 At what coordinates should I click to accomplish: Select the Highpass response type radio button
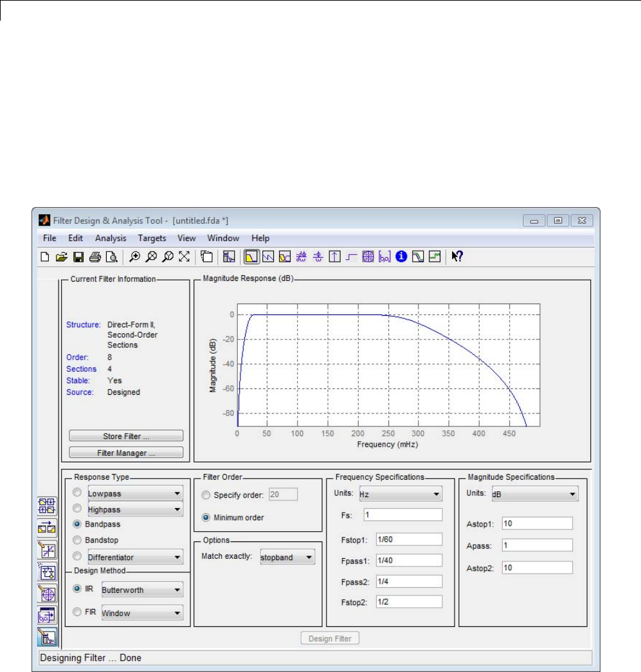point(77,508)
